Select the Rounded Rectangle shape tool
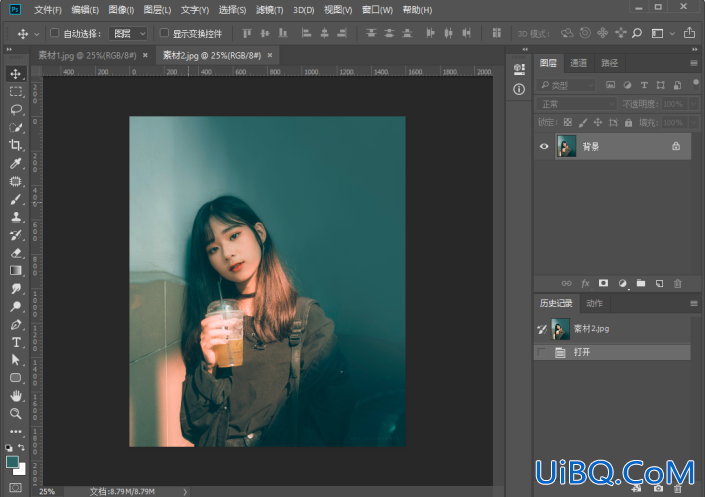 pos(16,378)
